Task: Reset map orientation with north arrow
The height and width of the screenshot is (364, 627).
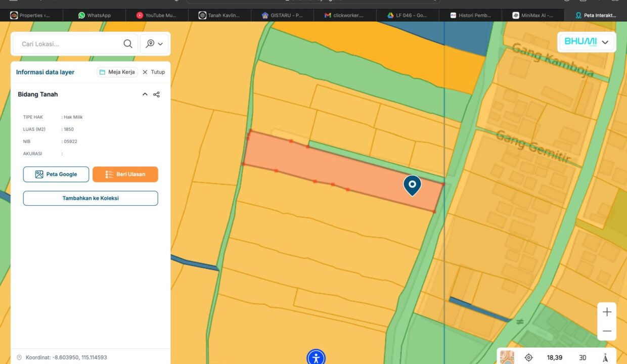Action: coord(605,357)
